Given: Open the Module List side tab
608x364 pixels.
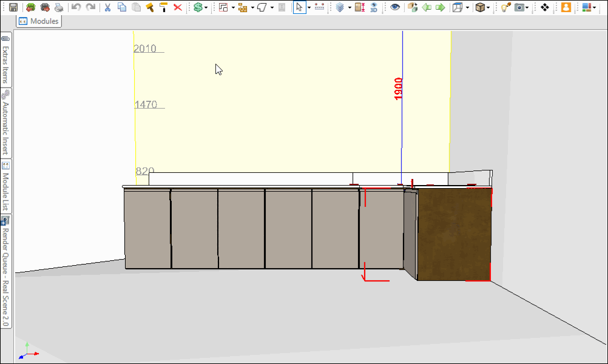Looking at the screenshot, I should (5, 186).
